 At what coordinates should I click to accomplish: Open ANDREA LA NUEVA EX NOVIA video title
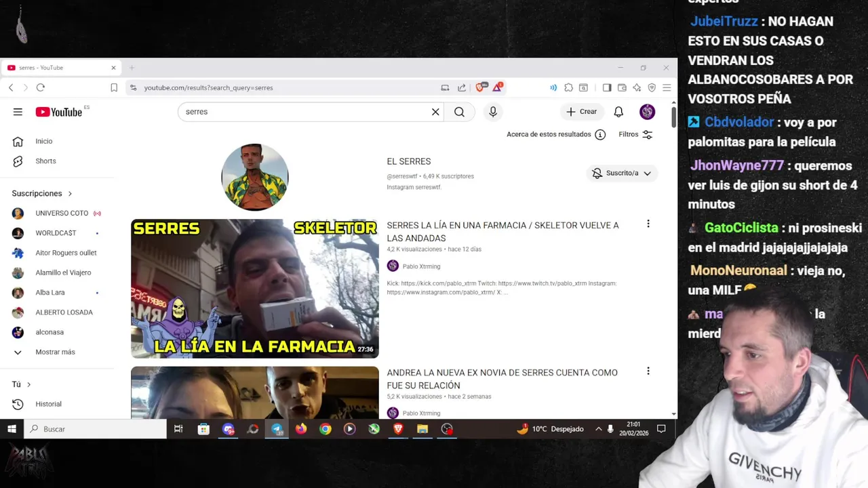(502, 379)
